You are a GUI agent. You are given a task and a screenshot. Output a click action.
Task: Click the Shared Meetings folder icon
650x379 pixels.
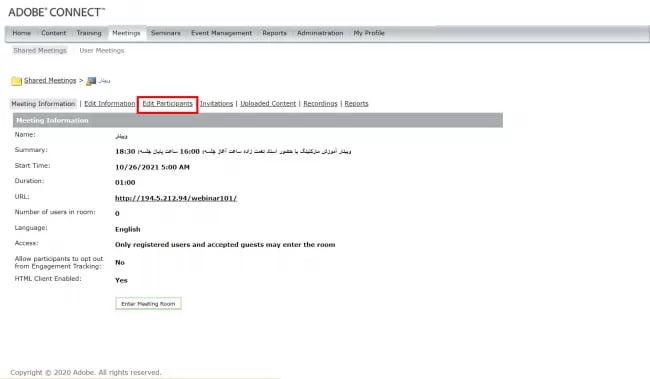17,81
